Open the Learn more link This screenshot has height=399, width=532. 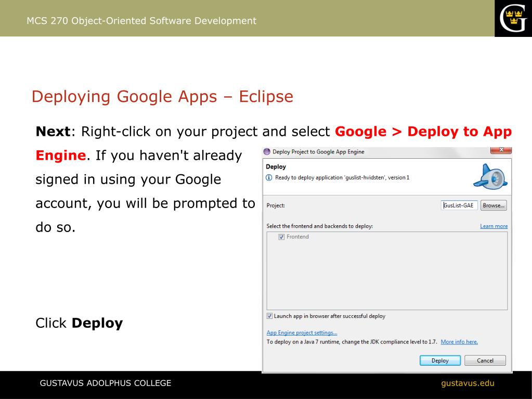[x=494, y=226]
